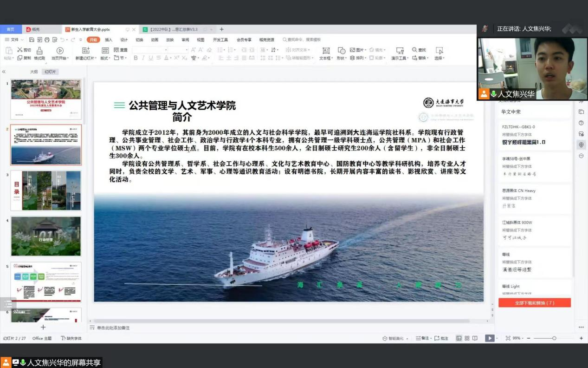Switch to the 大纲 outline tab
This screenshot has height=368, width=588.
[34, 72]
